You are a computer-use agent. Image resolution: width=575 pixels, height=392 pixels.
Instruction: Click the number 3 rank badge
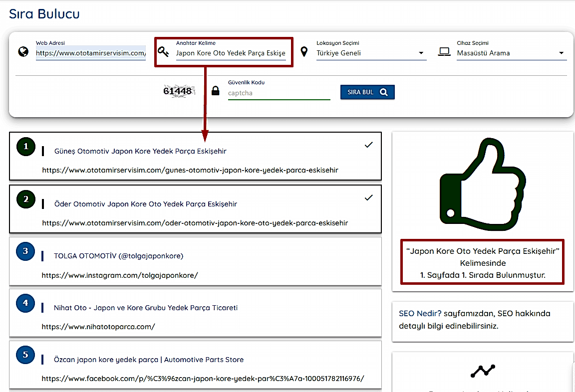(25, 251)
